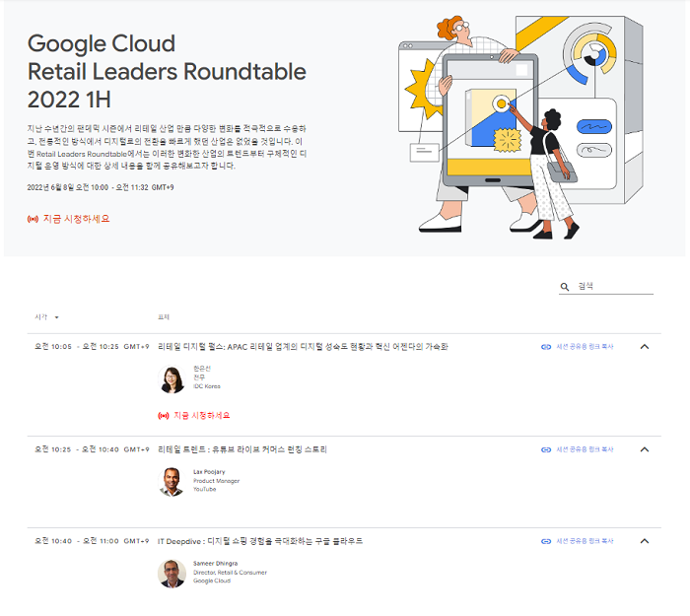Click the 'IDC Korea' company text
This screenshot has width=690, height=616.
pyautogui.click(x=207, y=386)
